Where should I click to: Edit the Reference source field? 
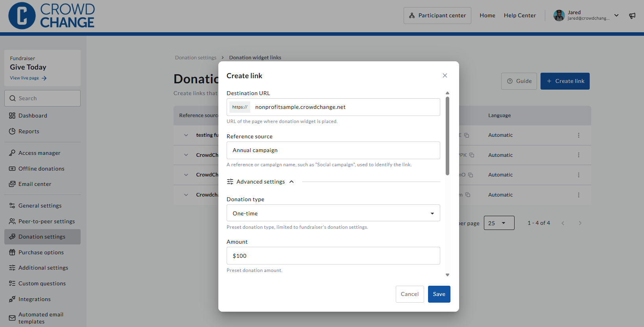pyautogui.click(x=333, y=150)
